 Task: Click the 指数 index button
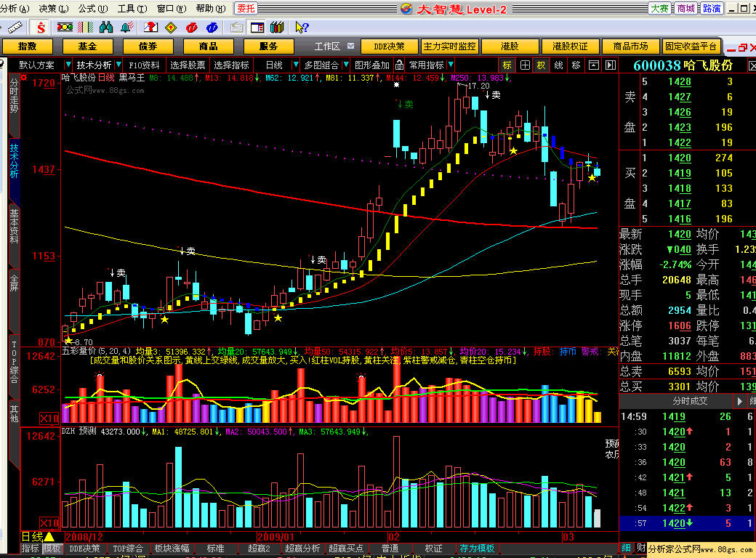(28, 46)
